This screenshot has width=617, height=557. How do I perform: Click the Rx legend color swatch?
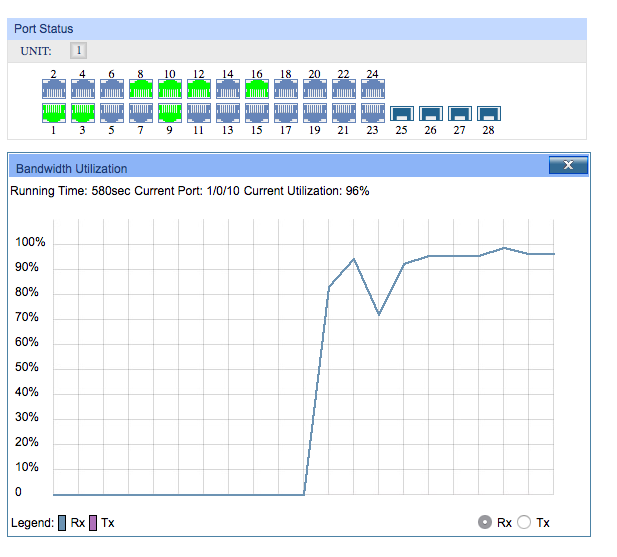coord(62,523)
